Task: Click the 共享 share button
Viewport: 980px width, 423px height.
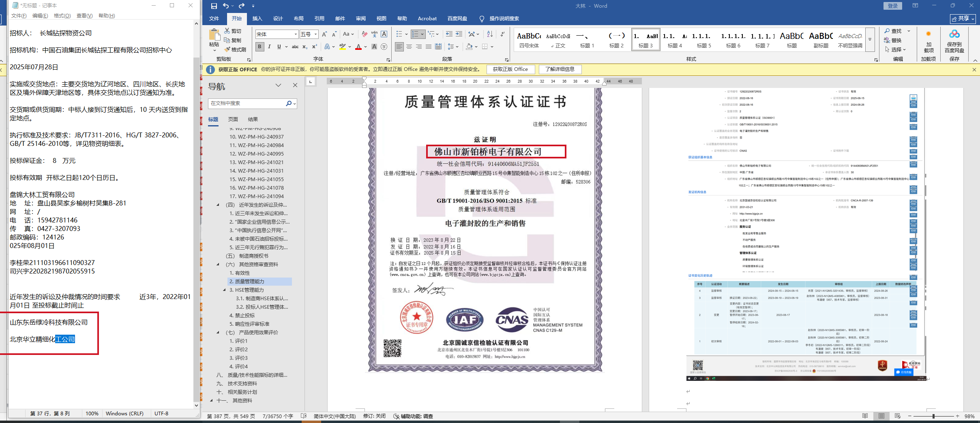Action: [963, 19]
